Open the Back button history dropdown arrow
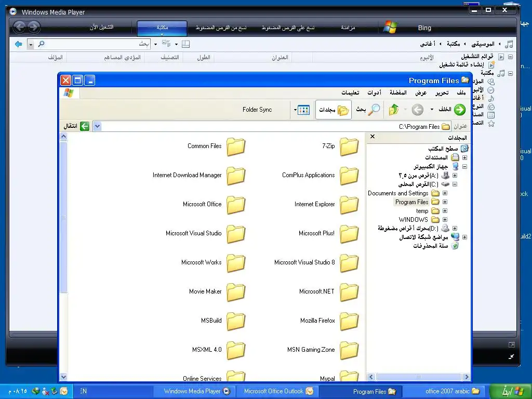Image resolution: width=532 pixels, height=399 pixels. pyautogui.click(x=432, y=110)
